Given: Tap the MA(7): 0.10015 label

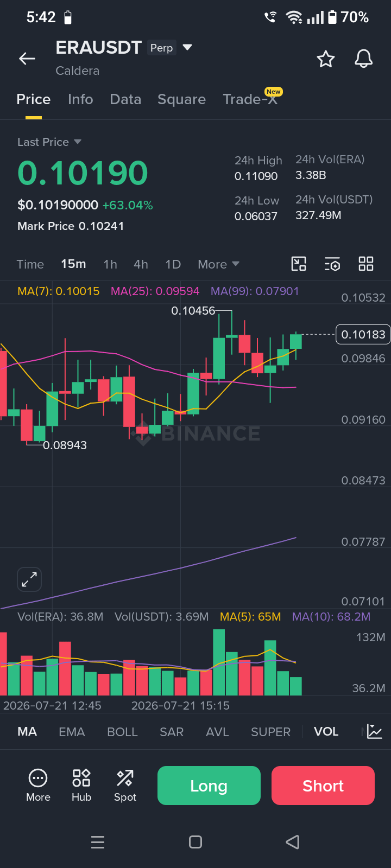Looking at the screenshot, I should [59, 291].
